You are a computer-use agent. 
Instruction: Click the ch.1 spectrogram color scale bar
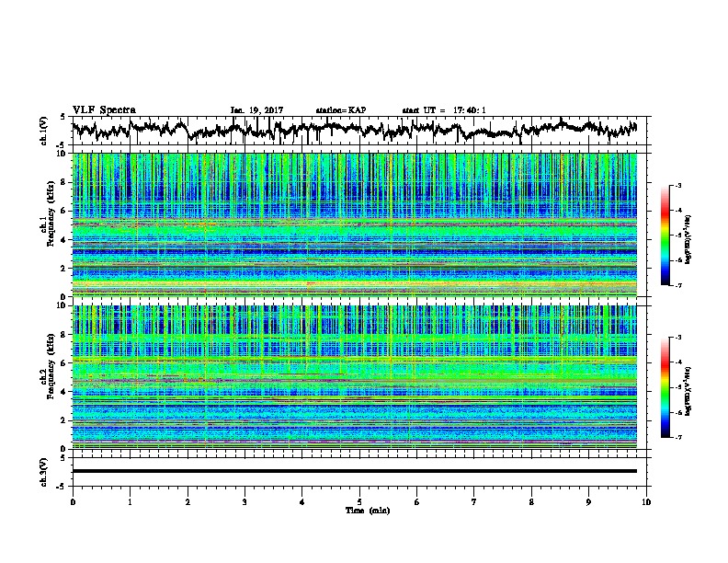point(665,236)
